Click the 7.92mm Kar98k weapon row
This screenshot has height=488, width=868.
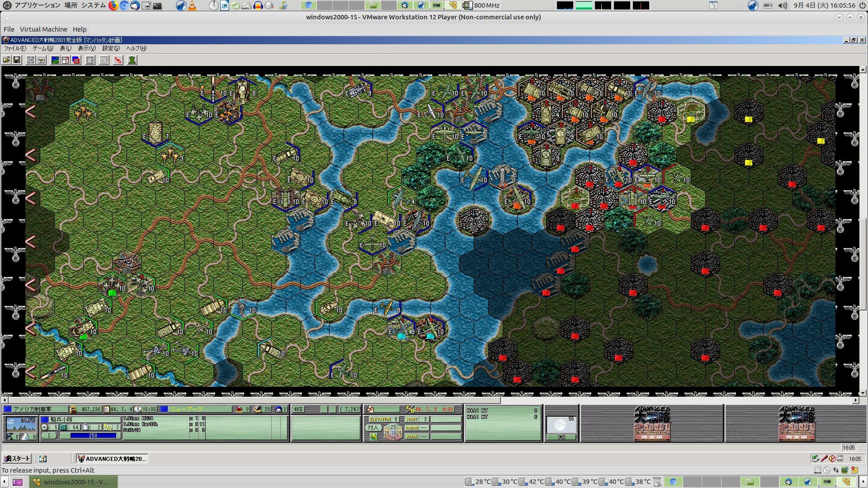(165, 424)
